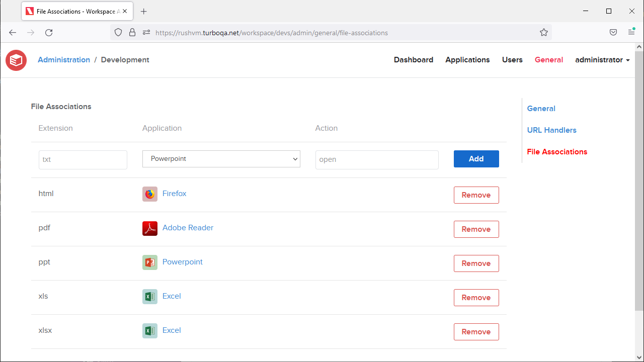The height and width of the screenshot is (362, 644).
Task: Open the tracking protection shield icon
Action: (x=118, y=32)
